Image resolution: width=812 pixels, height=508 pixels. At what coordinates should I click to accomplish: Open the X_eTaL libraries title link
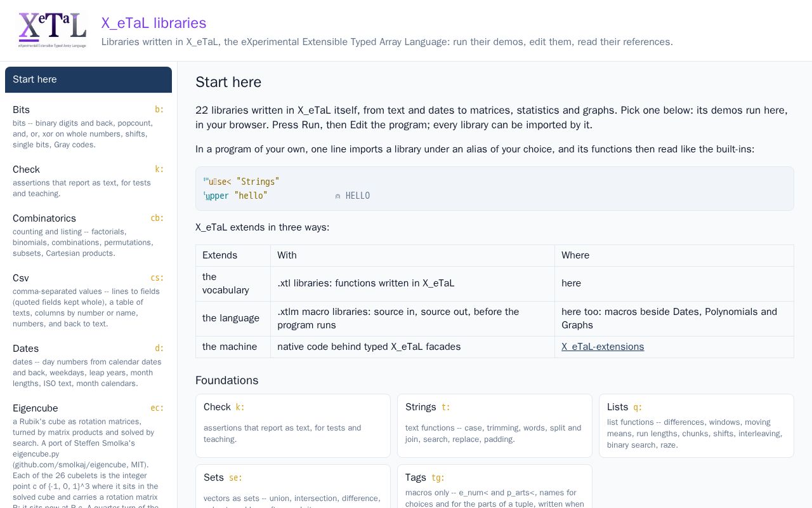tap(154, 23)
